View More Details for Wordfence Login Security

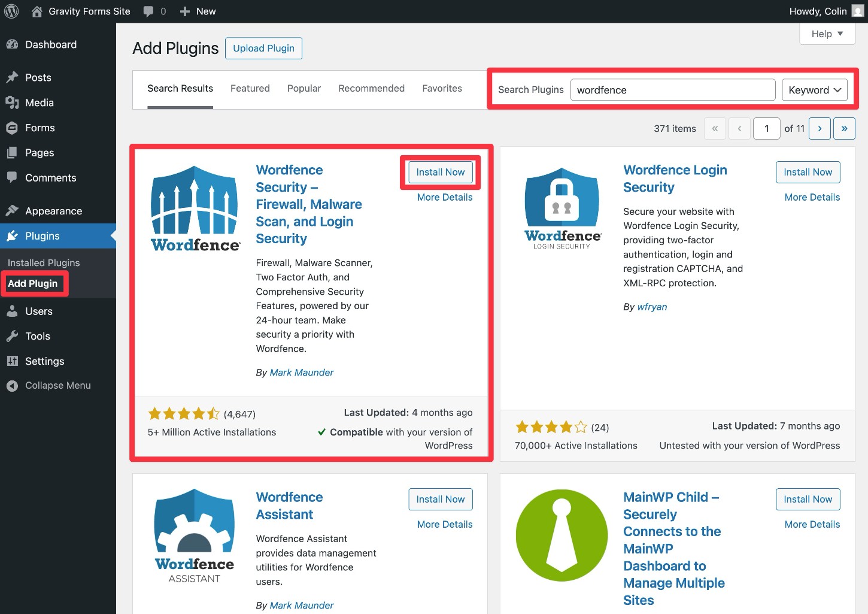812,197
